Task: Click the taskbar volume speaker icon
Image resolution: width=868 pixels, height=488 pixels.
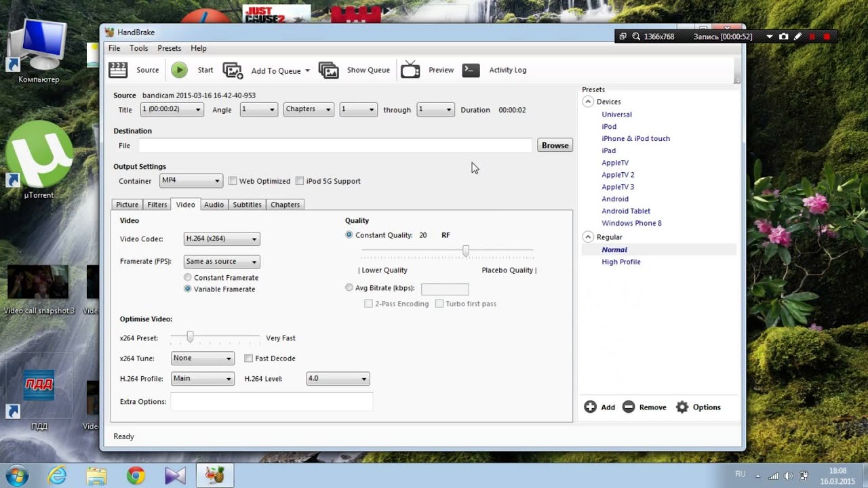Action: coord(788,476)
